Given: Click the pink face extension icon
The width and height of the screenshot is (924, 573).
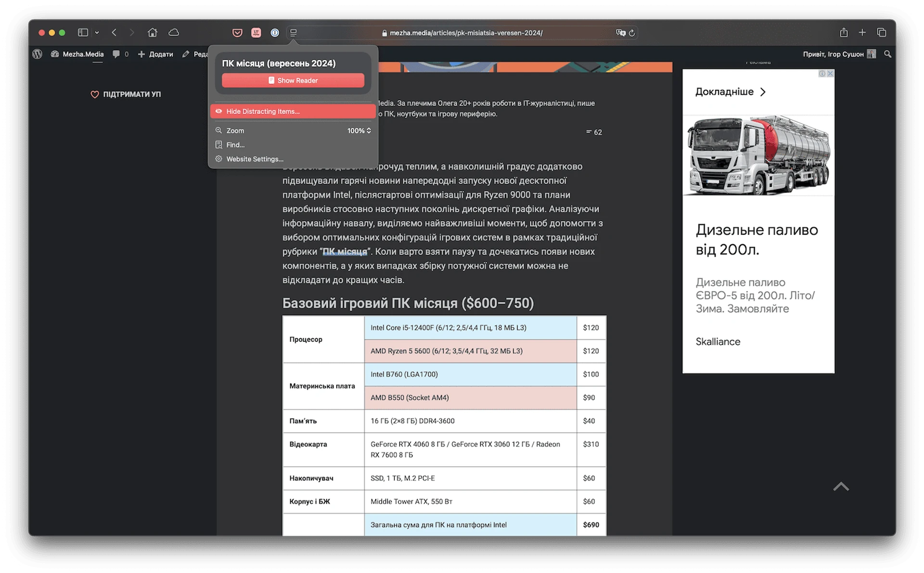Looking at the screenshot, I should tap(256, 33).
